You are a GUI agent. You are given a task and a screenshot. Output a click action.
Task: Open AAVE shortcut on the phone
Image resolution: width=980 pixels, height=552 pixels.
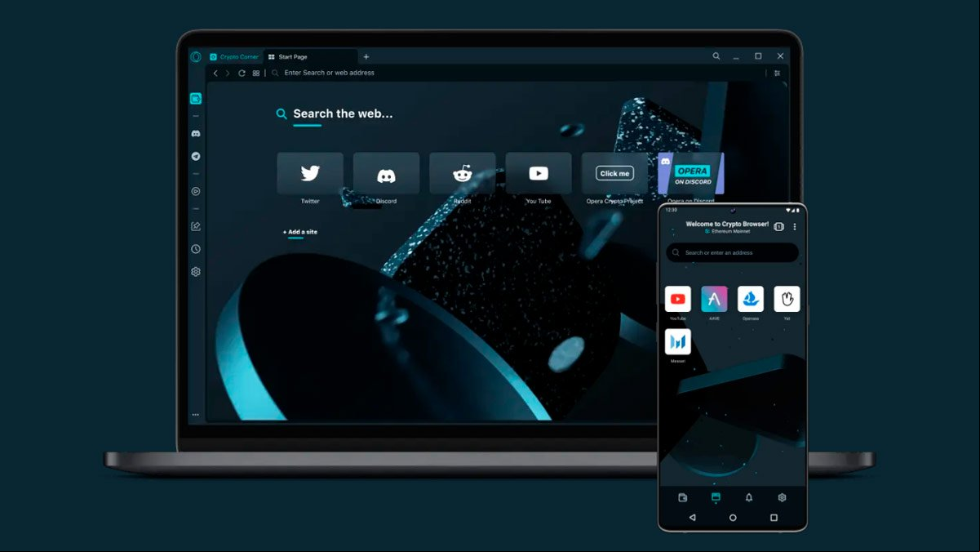(x=714, y=299)
